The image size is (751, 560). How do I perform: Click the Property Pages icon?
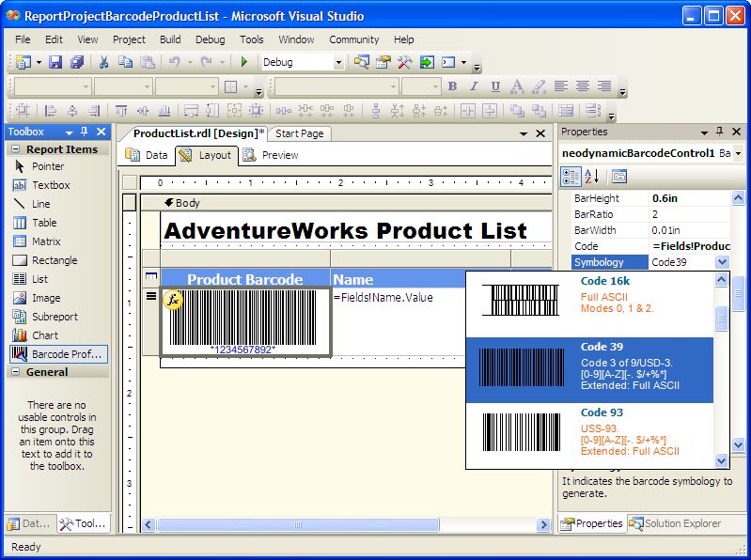(x=618, y=176)
